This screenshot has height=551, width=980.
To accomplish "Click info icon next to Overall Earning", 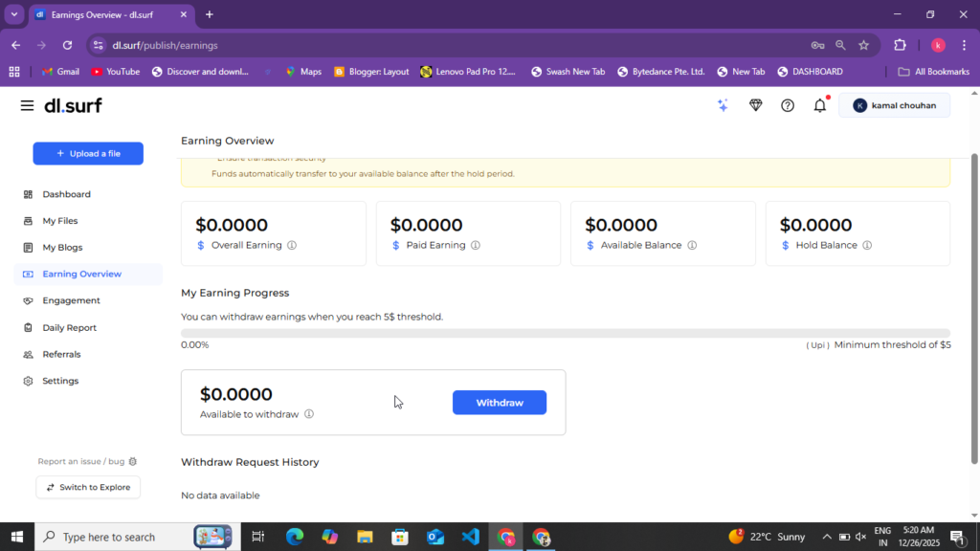I will click(292, 245).
